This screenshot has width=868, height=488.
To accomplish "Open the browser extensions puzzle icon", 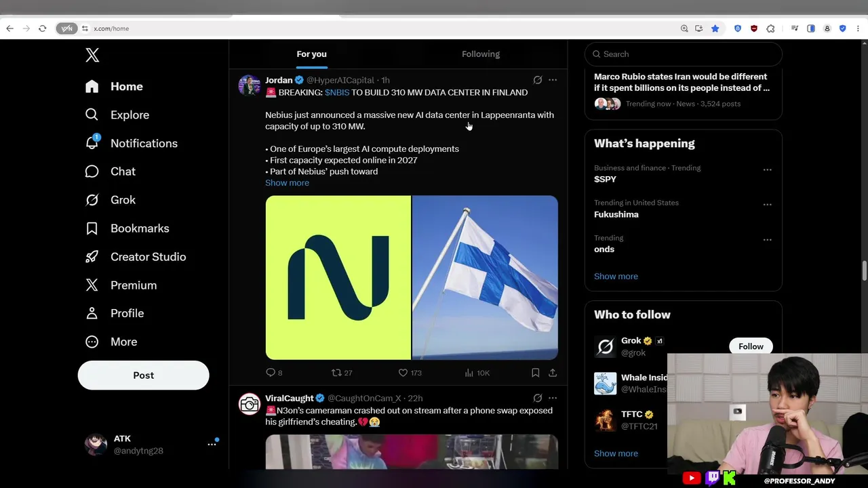I will click(x=770, y=28).
